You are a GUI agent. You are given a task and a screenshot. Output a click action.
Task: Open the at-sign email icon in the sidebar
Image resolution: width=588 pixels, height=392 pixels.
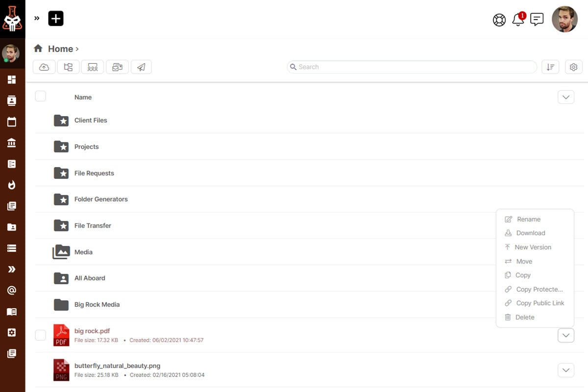click(x=12, y=290)
